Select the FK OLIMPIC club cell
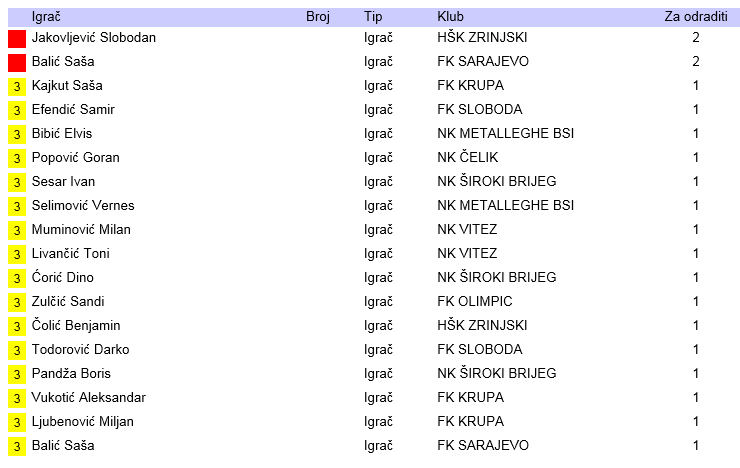This screenshot has width=740, height=468. (x=475, y=302)
